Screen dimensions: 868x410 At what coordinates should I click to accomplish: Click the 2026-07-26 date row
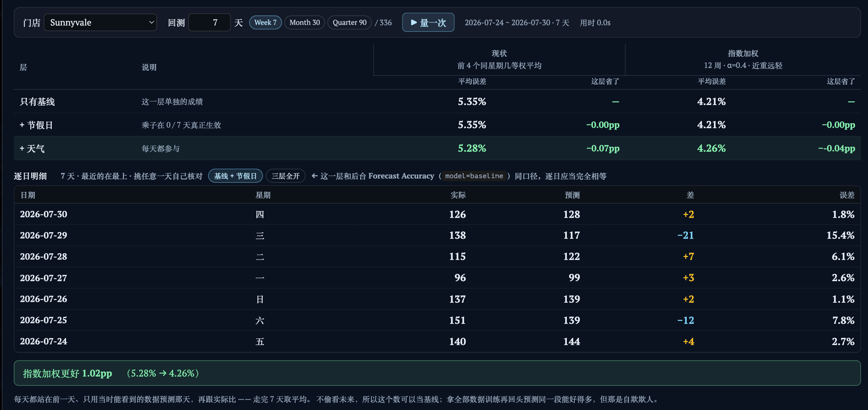coord(437,299)
